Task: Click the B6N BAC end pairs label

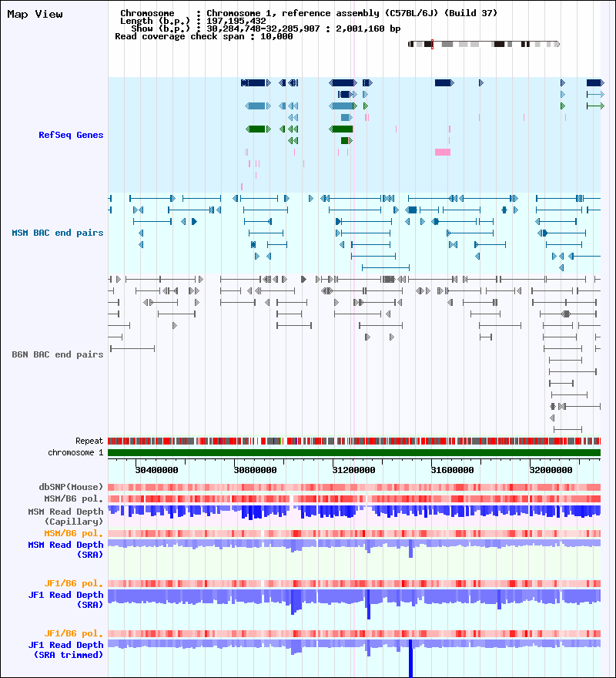Action: pos(58,354)
